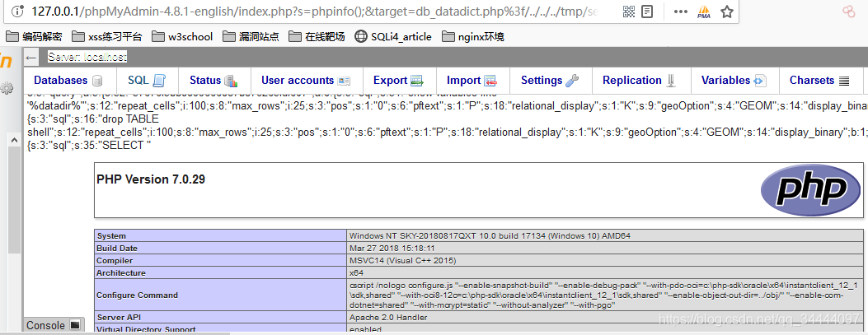
Task: Select the Server API row label
Action: point(117,318)
